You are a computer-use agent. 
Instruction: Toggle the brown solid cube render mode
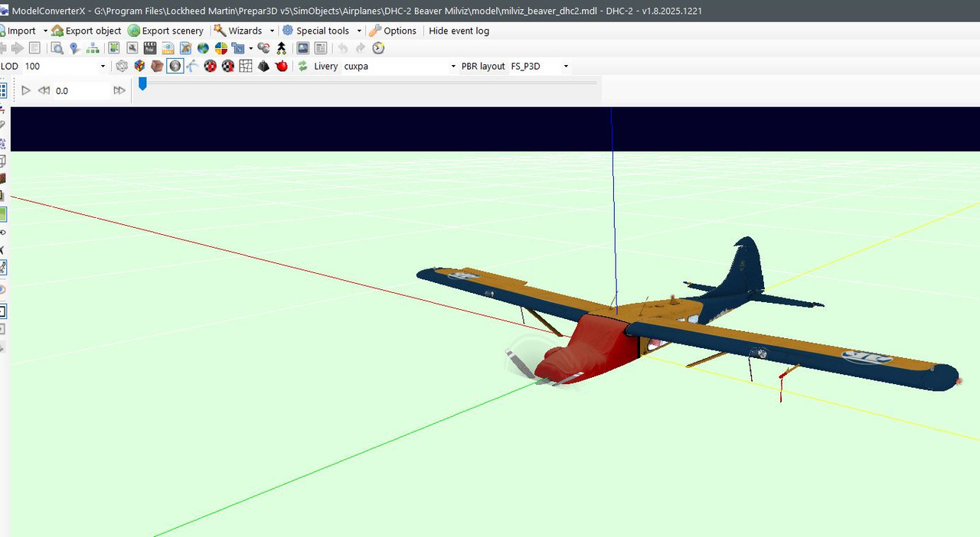click(157, 67)
